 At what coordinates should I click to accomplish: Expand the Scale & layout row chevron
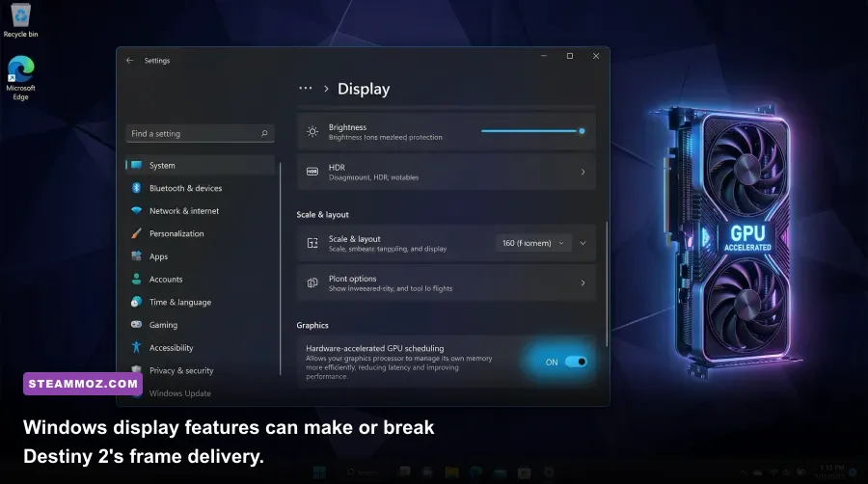pos(583,243)
